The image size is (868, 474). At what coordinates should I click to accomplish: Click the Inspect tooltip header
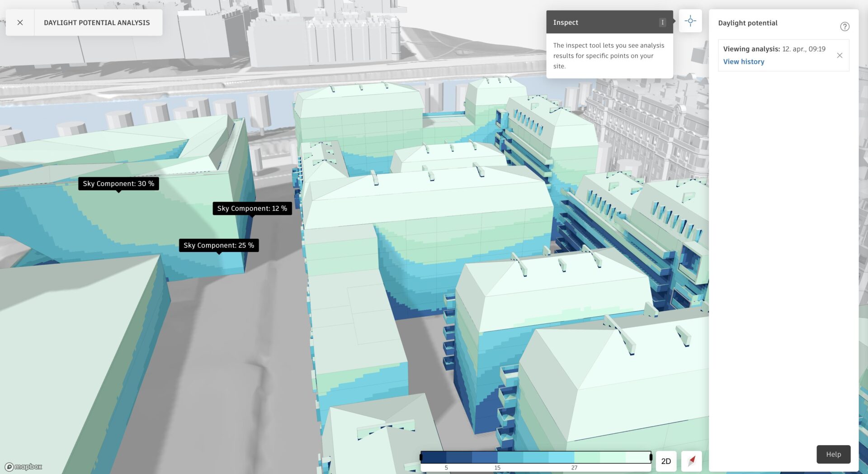[566, 22]
